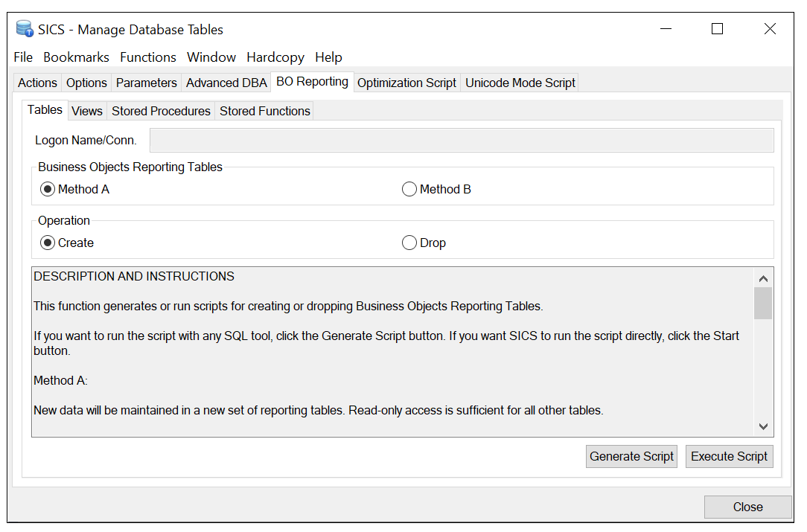Click the Logon Name/Conn. input field
807x532 pixels.
click(x=462, y=140)
